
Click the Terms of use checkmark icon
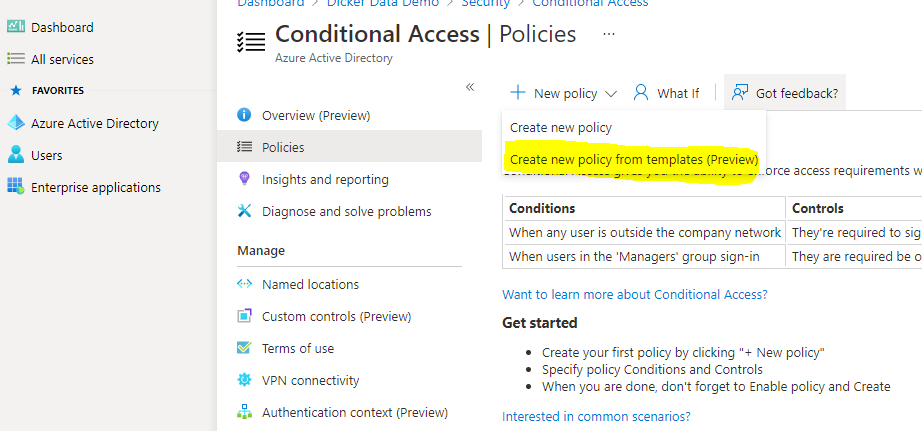(244, 348)
